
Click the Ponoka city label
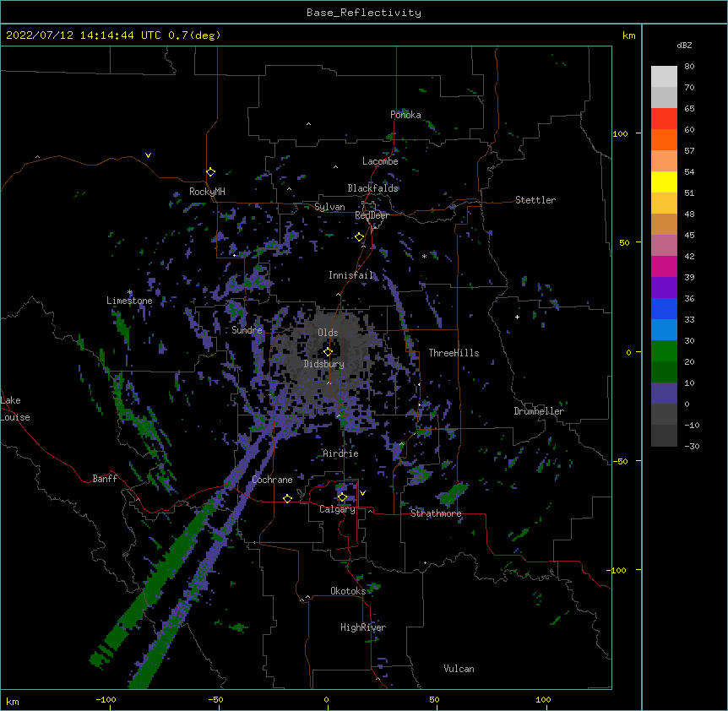point(405,115)
